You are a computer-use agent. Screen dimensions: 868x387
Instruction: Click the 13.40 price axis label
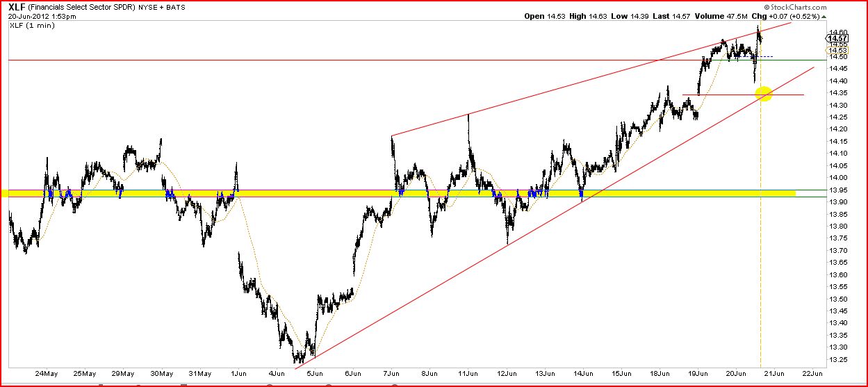[x=837, y=322]
